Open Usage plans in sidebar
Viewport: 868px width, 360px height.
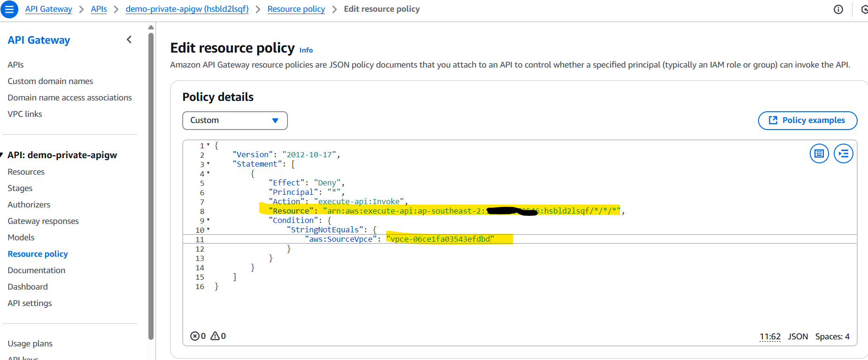[30, 344]
